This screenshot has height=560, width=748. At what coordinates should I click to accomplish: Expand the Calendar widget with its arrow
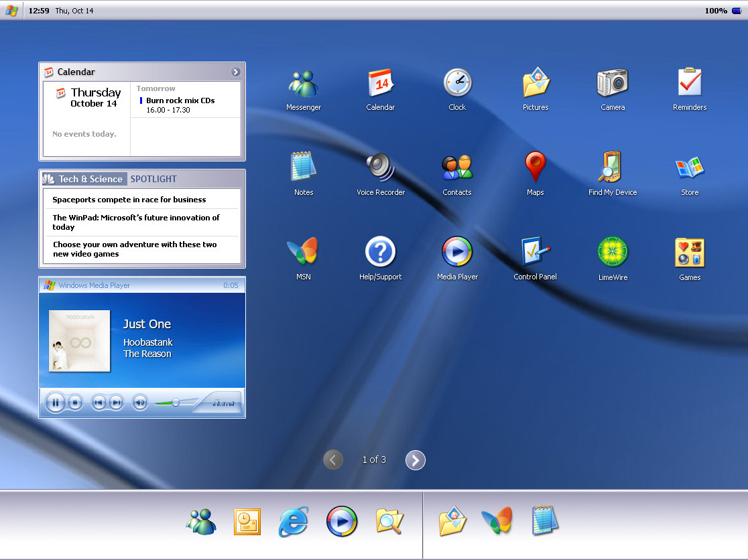pyautogui.click(x=236, y=72)
